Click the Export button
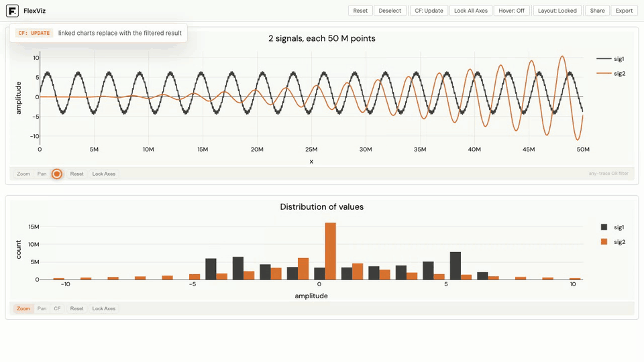This screenshot has width=644, height=362. (624, 11)
